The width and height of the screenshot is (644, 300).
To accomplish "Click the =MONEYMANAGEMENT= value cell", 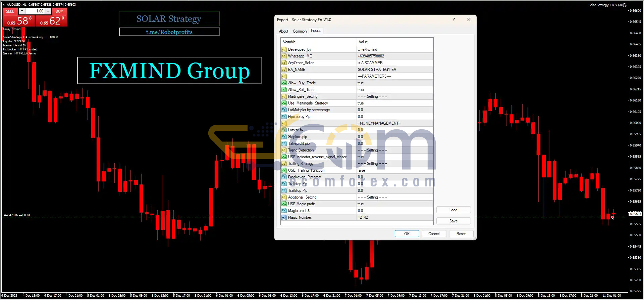I will click(x=395, y=123).
